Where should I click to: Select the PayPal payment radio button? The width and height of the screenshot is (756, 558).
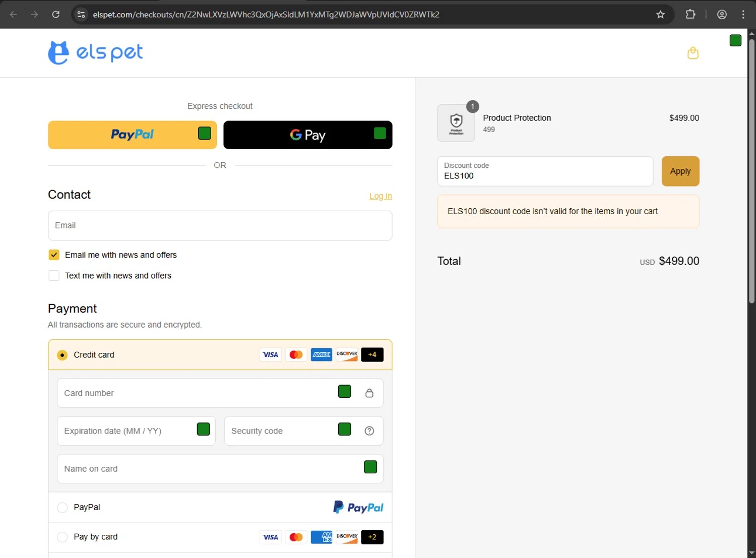click(62, 508)
